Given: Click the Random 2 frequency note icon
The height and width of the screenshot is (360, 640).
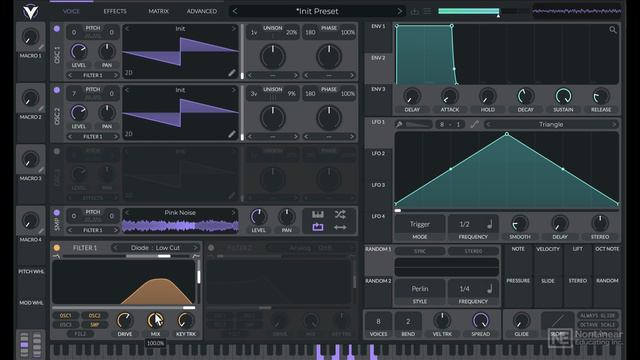Looking at the screenshot, I should click(490, 289).
